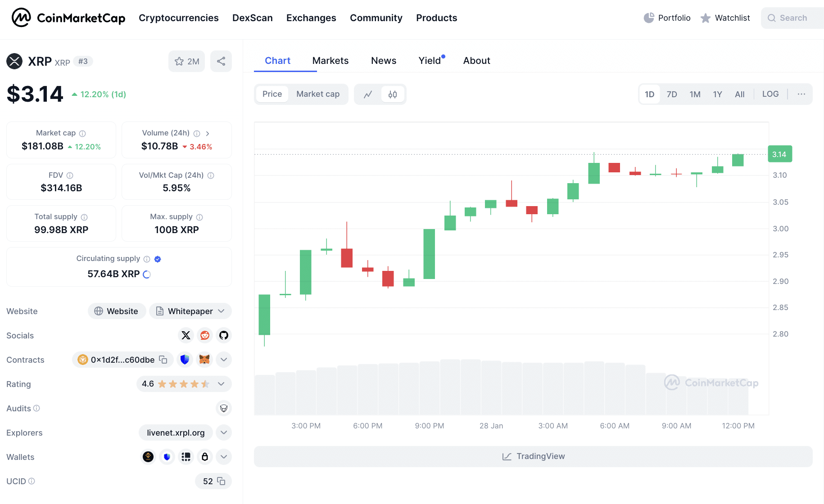Open the GitHub social link
The height and width of the screenshot is (504, 824).
point(224,335)
